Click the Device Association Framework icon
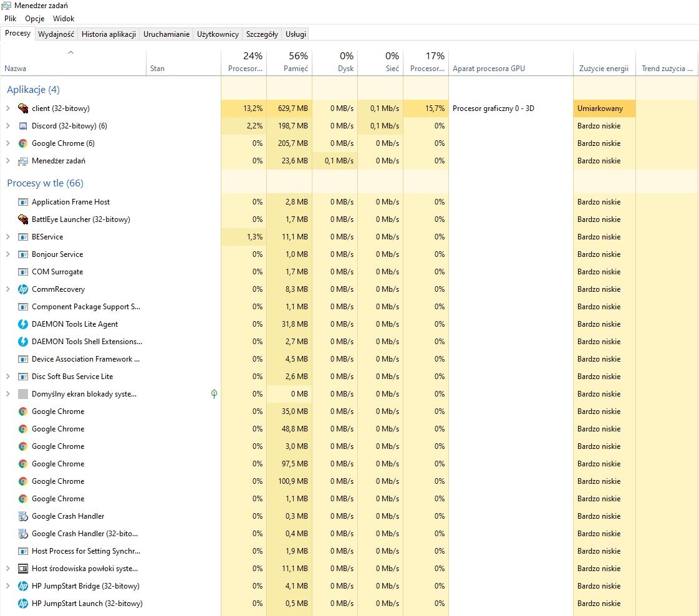Image resolution: width=699 pixels, height=616 pixels. 22,359
